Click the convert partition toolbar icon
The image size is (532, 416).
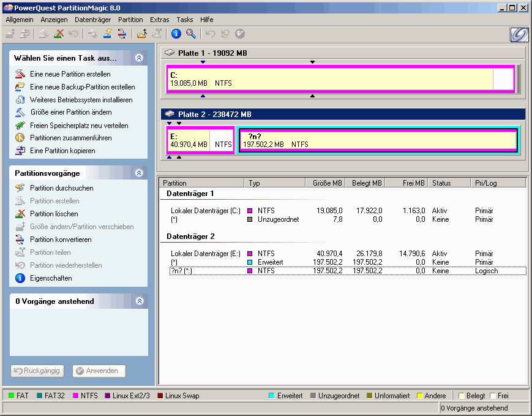[122, 34]
